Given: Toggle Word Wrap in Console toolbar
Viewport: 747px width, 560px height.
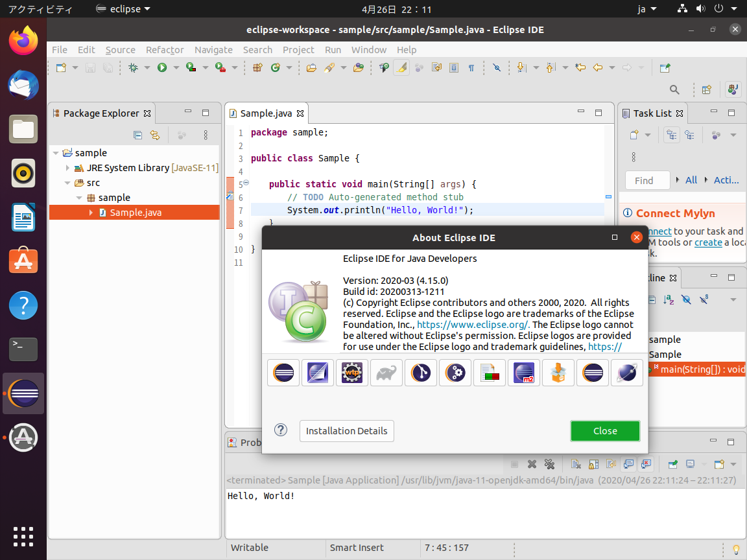Looking at the screenshot, I should [611, 464].
